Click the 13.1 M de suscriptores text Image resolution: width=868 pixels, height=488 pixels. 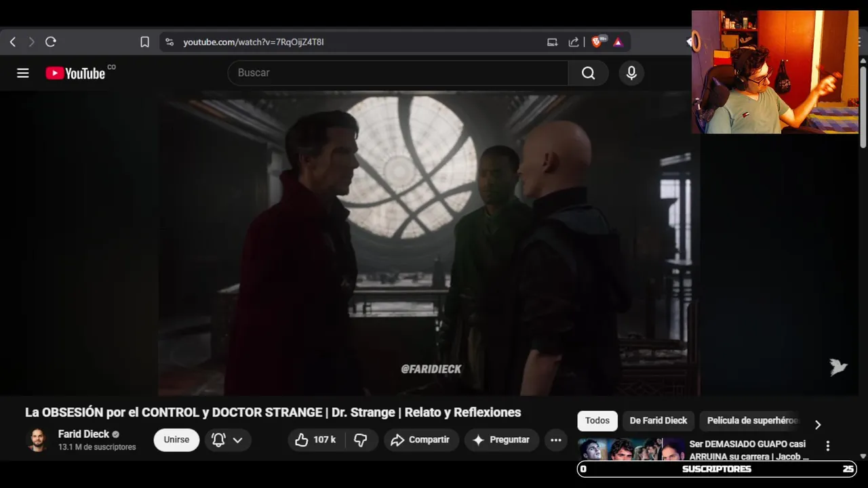[97, 447]
